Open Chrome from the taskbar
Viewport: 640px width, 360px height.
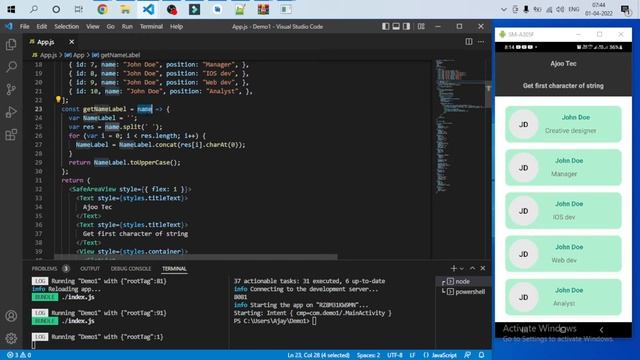(x=102, y=9)
